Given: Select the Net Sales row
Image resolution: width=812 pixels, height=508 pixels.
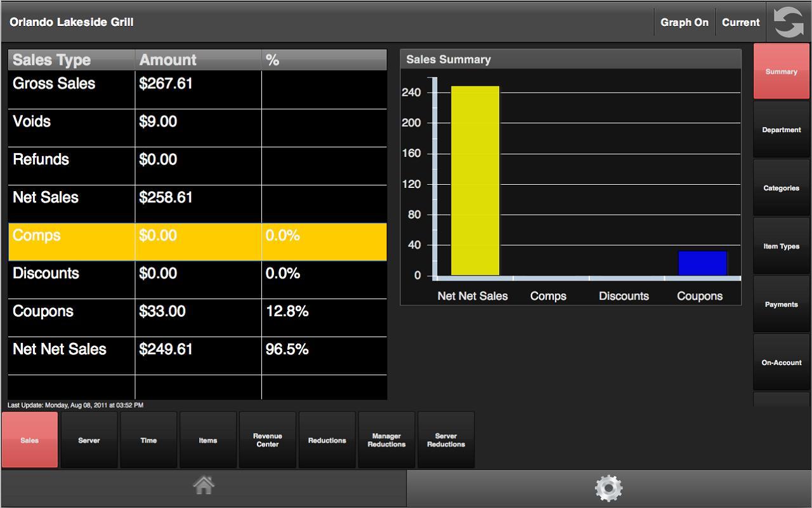Looking at the screenshot, I should (x=197, y=204).
